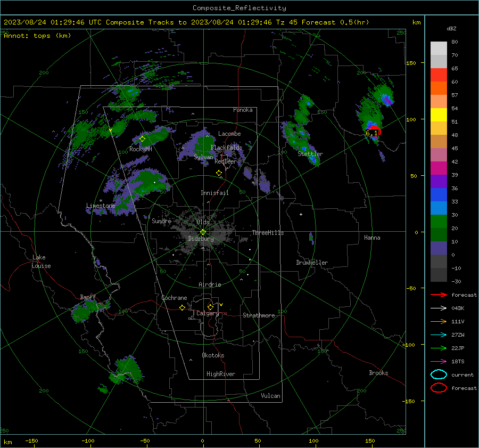
Task: Click the HighRiver city label
Action: [221, 374]
